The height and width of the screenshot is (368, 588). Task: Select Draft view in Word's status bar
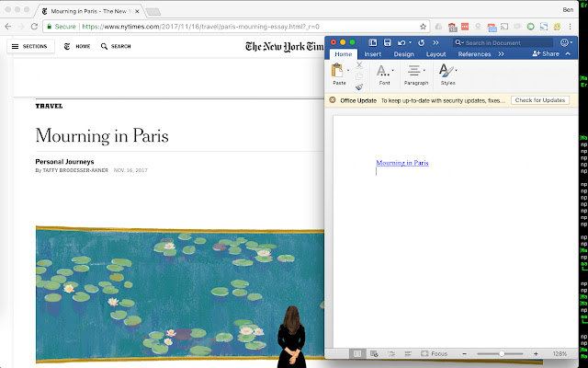pos(408,353)
